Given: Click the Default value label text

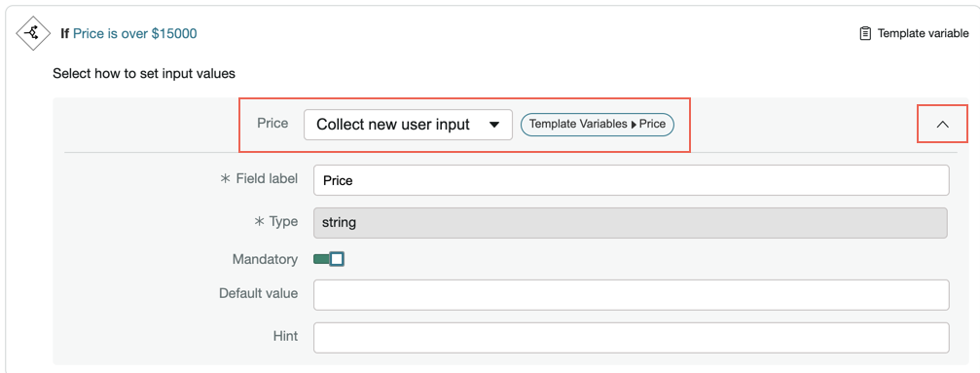Looking at the screenshot, I should pyautogui.click(x=258, y=293).
